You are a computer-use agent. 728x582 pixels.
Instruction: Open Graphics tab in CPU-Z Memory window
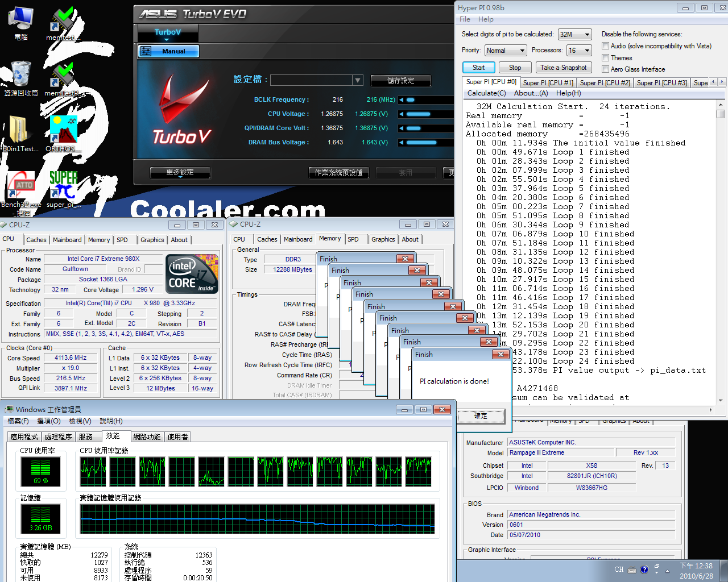coord(383,239)
